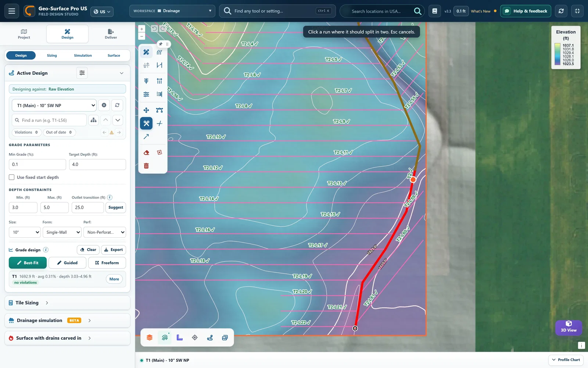
Task: Click the map zoom in plus button
Action: coord(142,29)
